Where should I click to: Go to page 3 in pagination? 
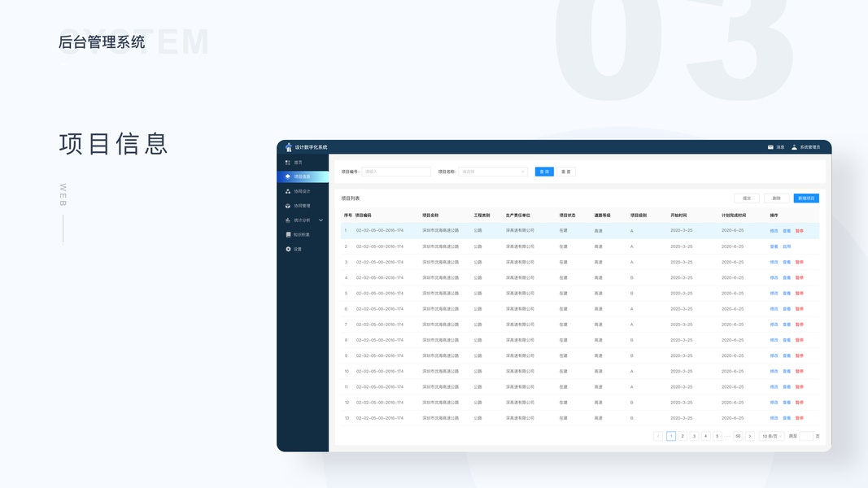click(x=694, y=436)
